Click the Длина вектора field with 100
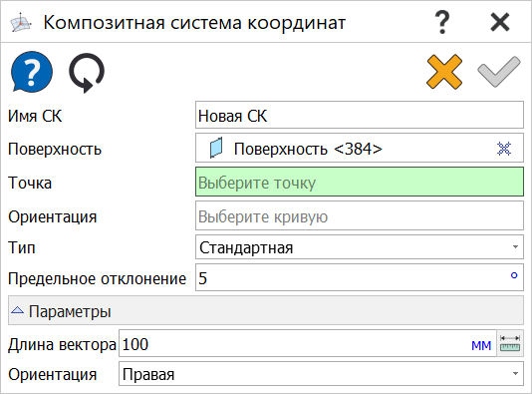The width and height of the screenshot is (532, 394). [308, 343]
